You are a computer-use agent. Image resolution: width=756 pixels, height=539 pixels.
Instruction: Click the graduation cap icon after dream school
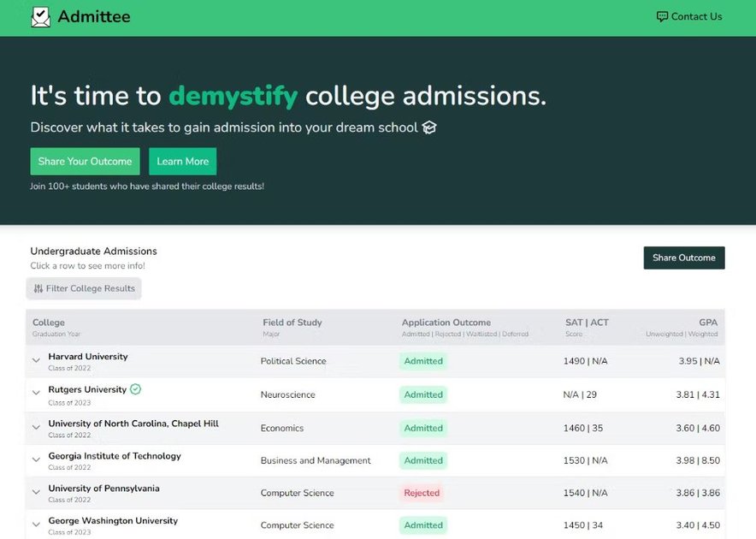tap(428, 127)
